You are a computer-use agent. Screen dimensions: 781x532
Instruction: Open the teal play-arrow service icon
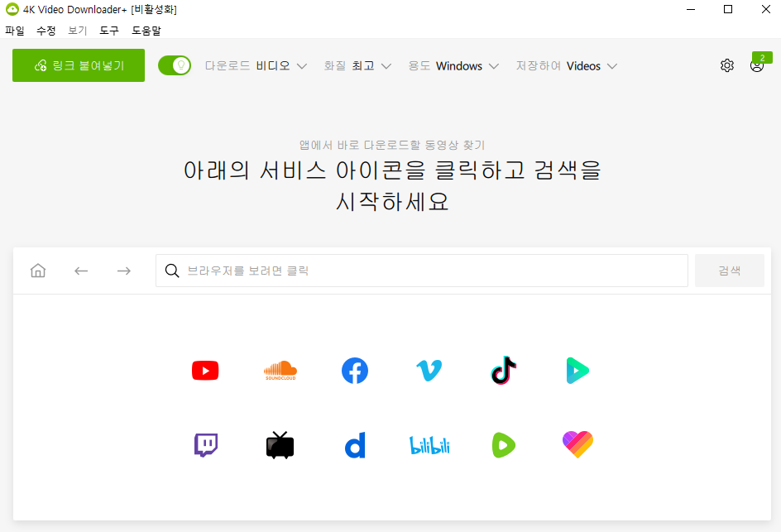click(x=577, y=371)
